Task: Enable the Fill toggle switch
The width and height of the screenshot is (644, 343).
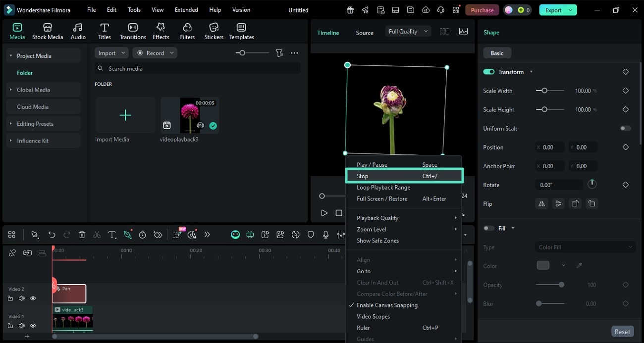Action: [489, 228]
